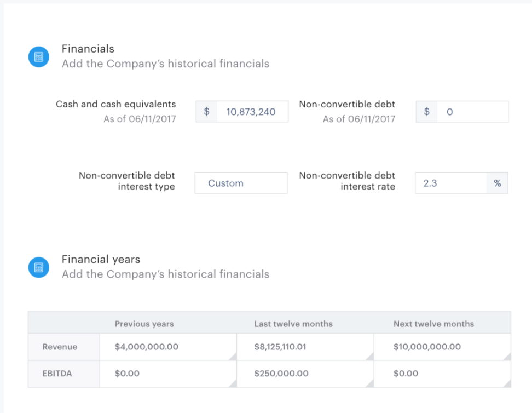The height and width of the screenshot is (413, 532).
Task: Select Next twelve months EBITDA cell
Action: point(442,374)
